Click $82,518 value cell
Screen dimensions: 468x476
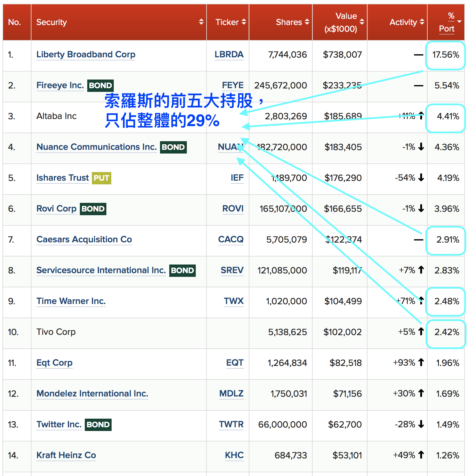[x=346, y=363]
